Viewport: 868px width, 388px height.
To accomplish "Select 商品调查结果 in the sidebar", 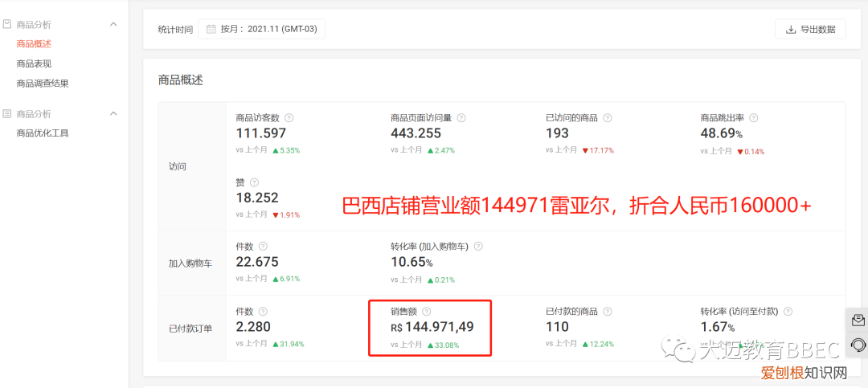I will 43,84.
